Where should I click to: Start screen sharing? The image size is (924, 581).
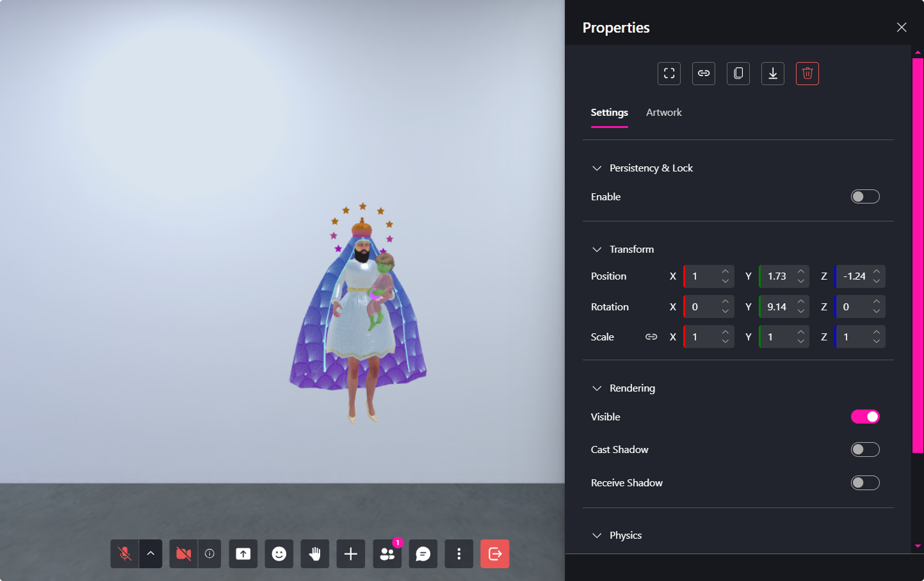243,553
